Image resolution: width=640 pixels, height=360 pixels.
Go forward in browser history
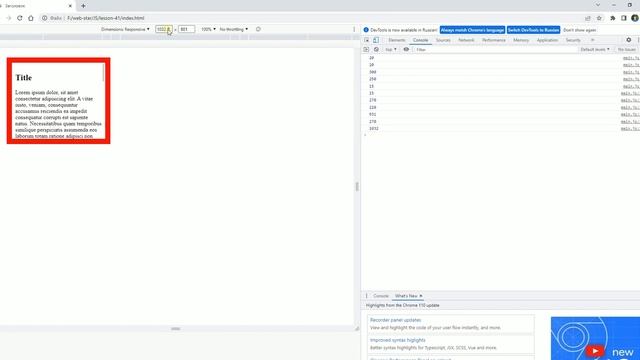(9, 18)
